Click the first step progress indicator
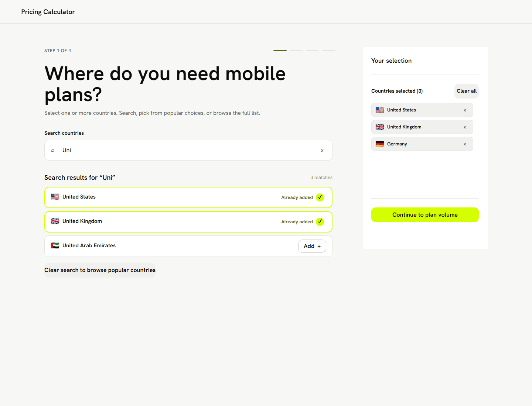 (280, 51)
